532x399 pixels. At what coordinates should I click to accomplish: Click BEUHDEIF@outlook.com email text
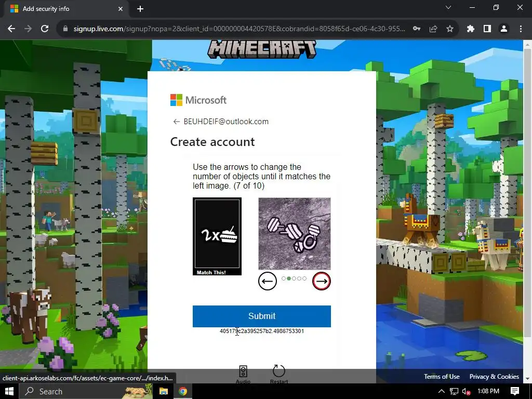(226, 122)
